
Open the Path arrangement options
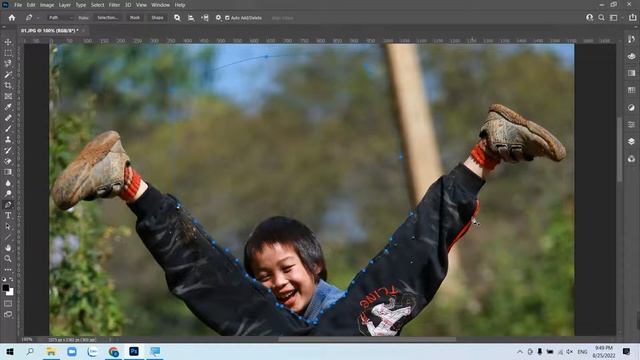(x=205, y=18)
